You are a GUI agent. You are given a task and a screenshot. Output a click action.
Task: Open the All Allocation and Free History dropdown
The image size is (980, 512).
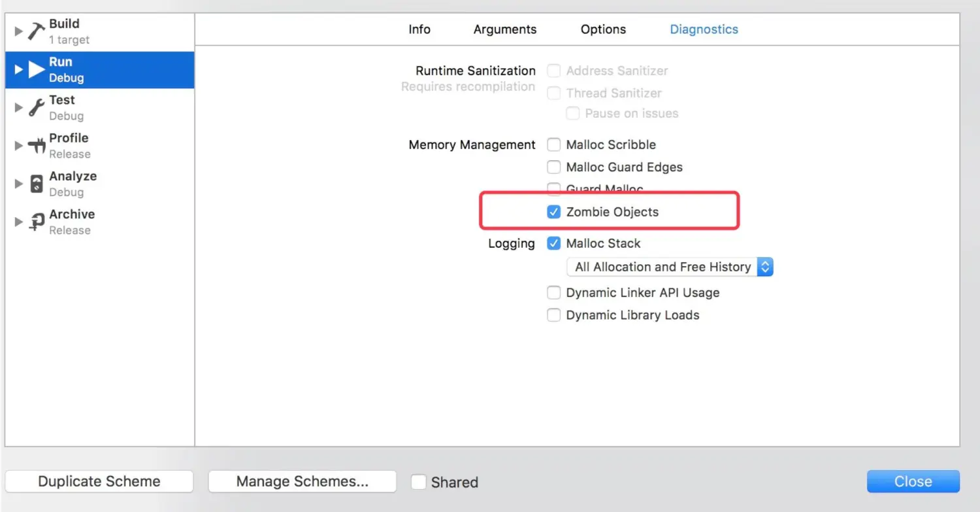[670, 267]
